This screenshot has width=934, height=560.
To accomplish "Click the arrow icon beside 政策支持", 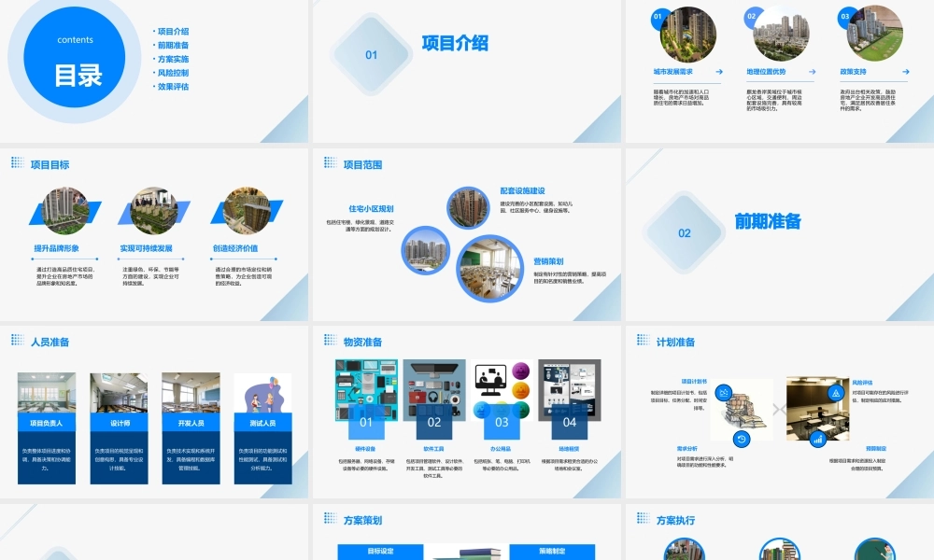I will coord(905,72).
